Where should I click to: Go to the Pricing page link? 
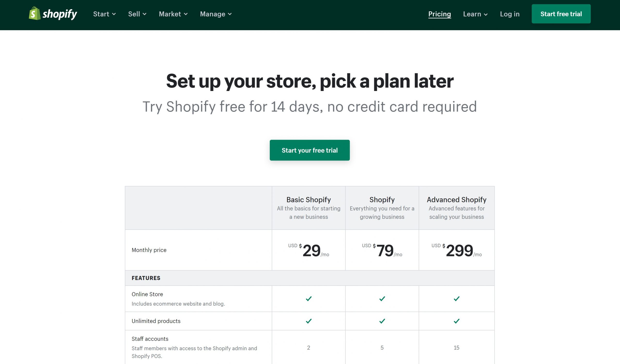439,14
